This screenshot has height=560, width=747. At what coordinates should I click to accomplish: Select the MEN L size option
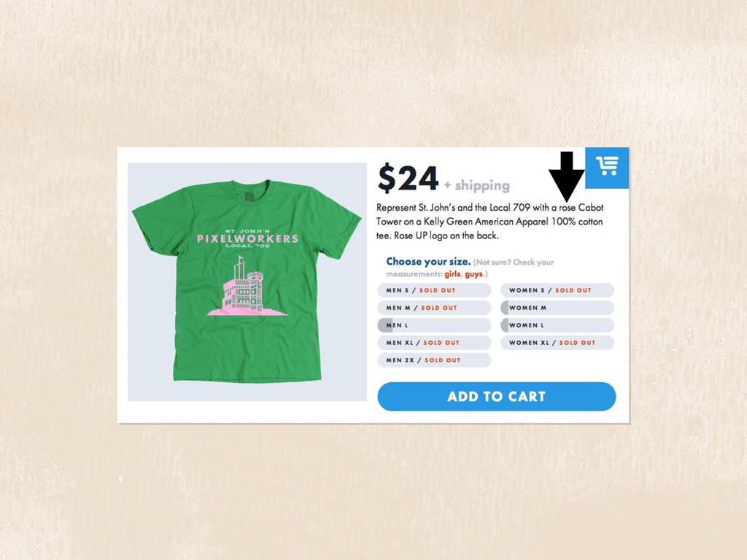434,325
